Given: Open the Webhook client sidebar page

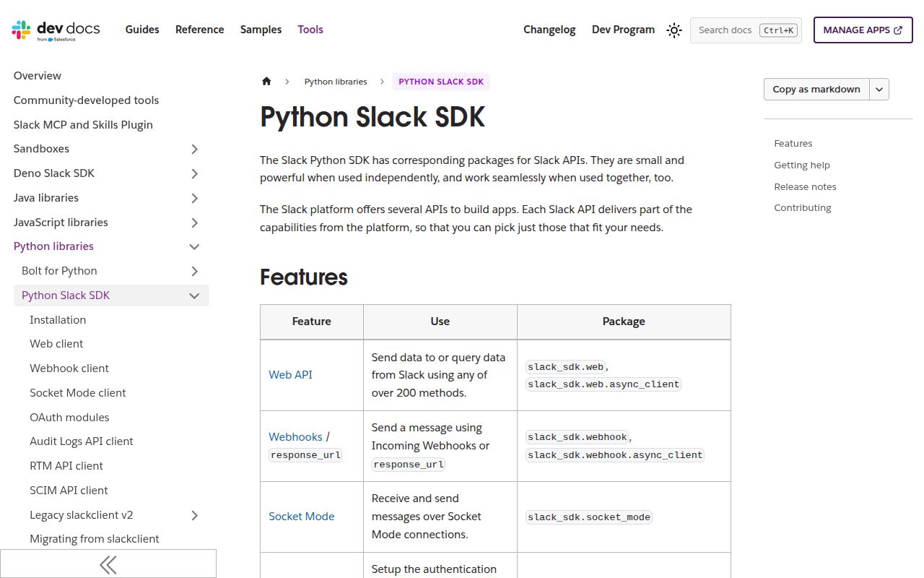Looking at the screenshot, I should pos(69,368).
